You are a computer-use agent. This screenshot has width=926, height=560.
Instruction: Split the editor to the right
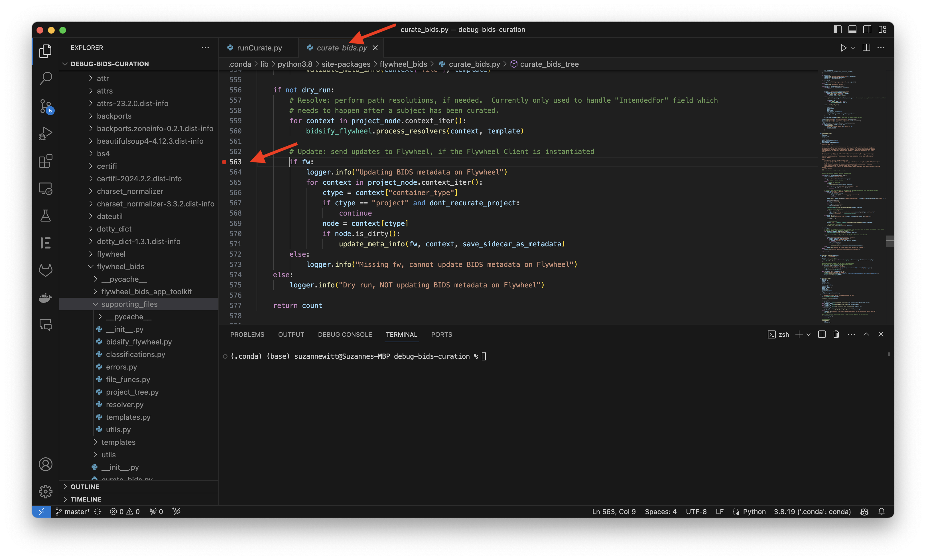point(866,48)
